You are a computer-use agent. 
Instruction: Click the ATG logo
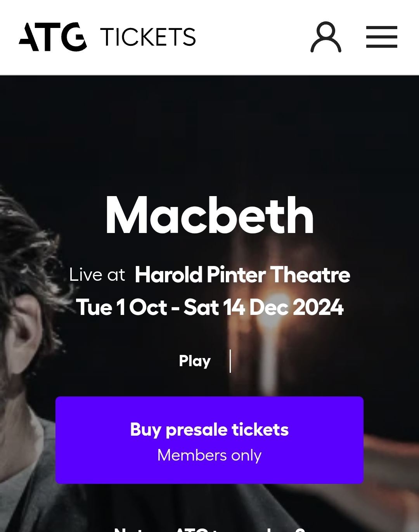click(x=53, y=37)
